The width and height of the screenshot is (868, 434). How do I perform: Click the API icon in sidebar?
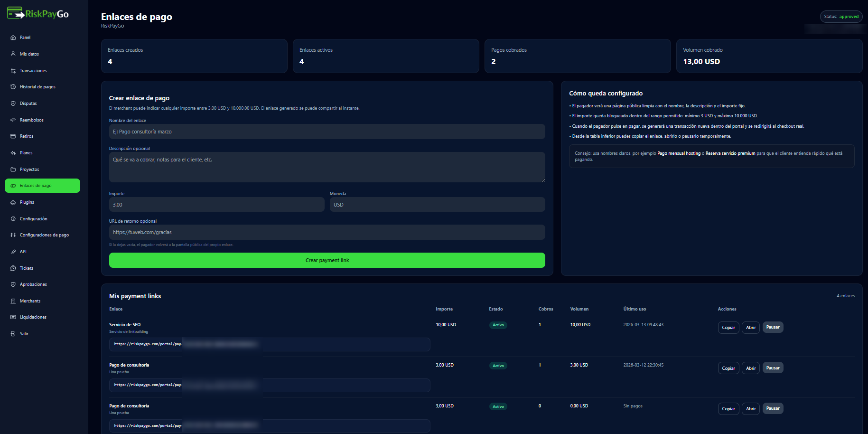tap(13, 252)
